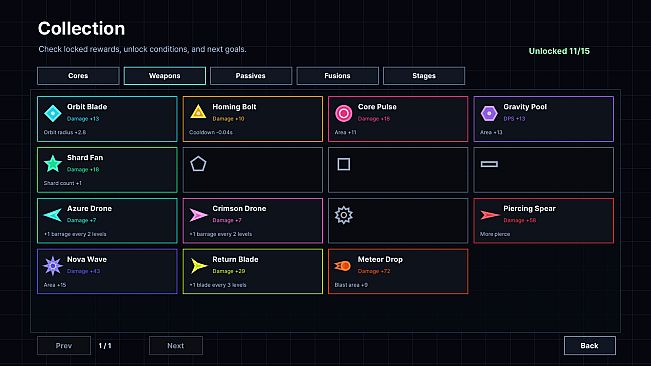Image resolution: width=651 pixels, height=366 pixels.
Task: Switch to the Fusions tab
Action: (338, 76)
